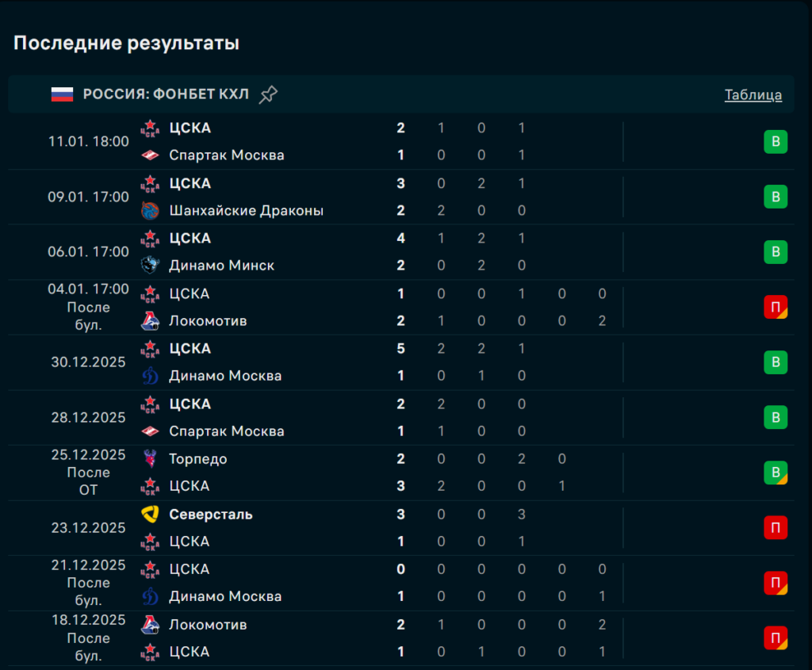Viewport: 812px width, 670px height.
Task: Click the loss badge for 04.01 match
Action: click(776, 307)
